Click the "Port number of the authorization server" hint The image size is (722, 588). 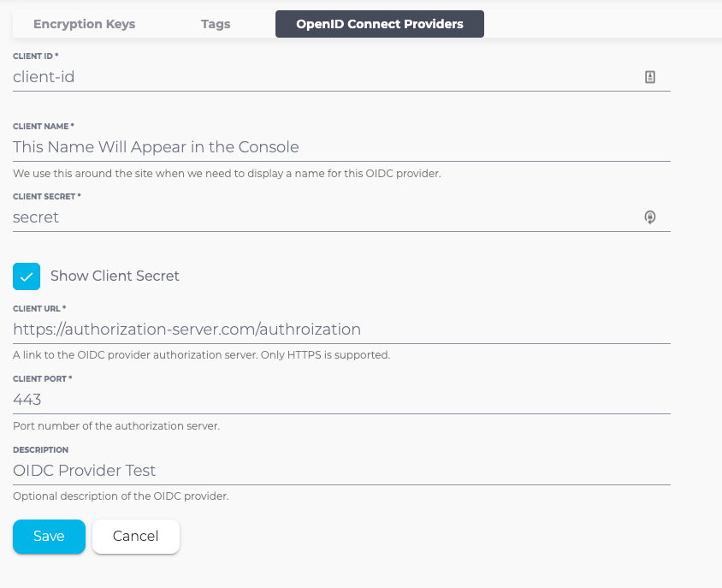(116, 425)
